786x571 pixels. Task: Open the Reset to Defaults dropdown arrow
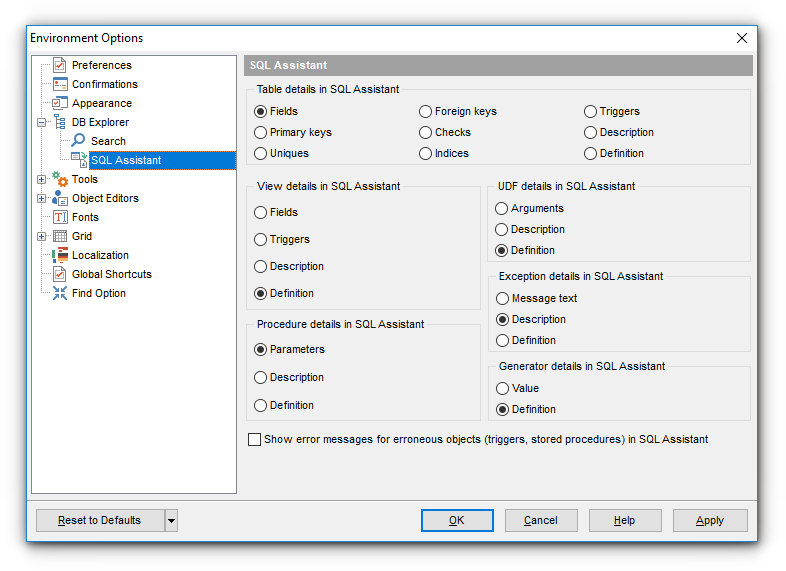click(x=171, y=520)
